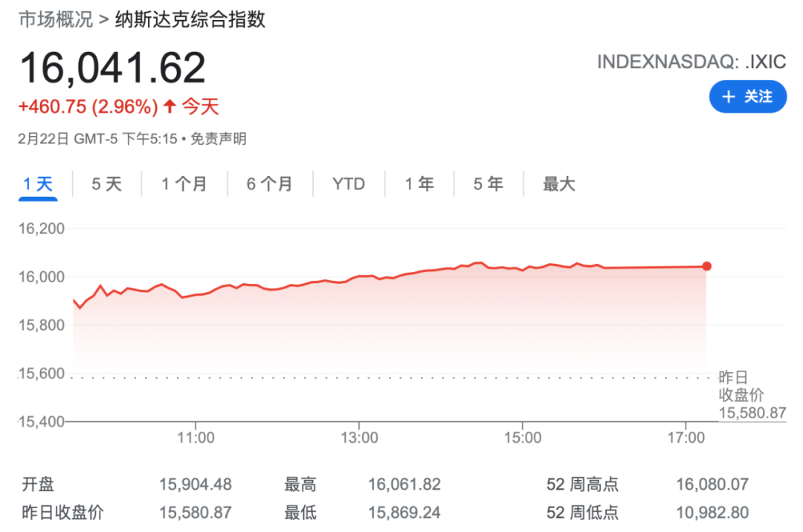Click the red endpoint dot on chart
803x532 pixels.
(707, 266)
